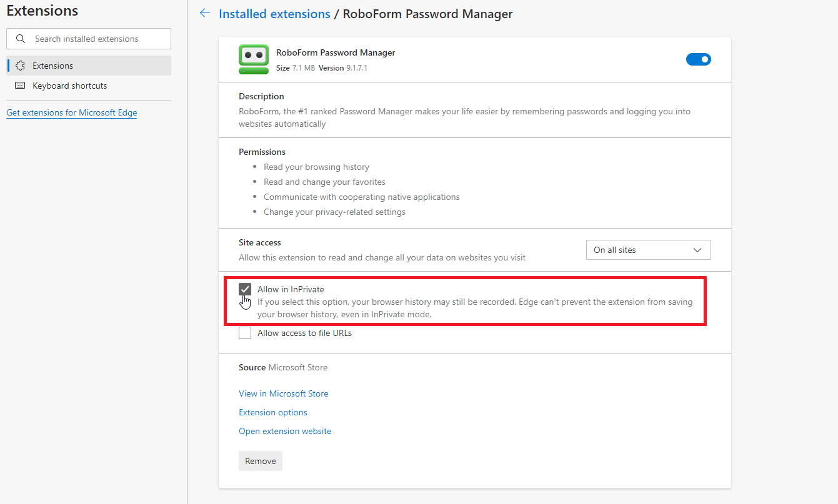Screen dimensions: 838x504
Task: Toggle the RoboForm extension enable switch
Action: coord(699,59)
